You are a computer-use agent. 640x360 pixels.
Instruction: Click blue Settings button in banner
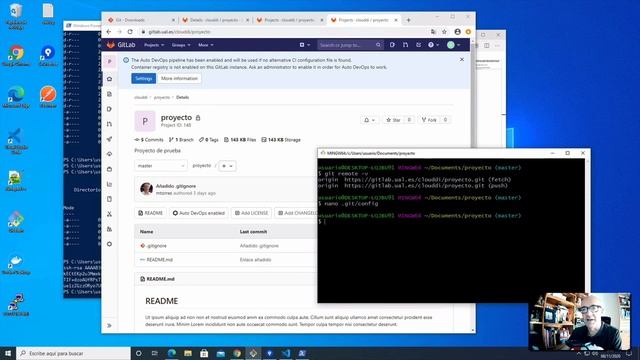coord(143,78)
